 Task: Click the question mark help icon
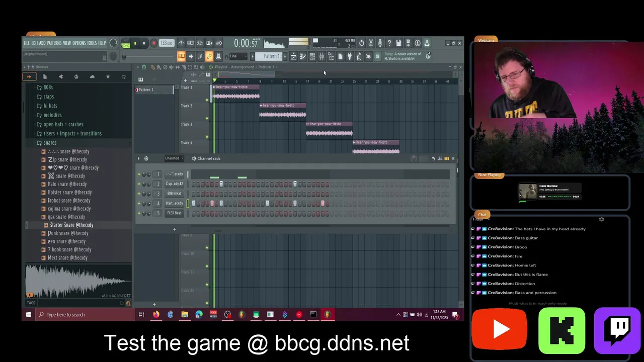(x=389, y=43)
